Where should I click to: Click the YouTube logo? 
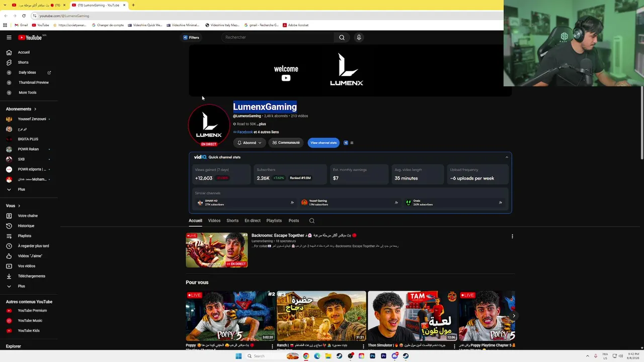tap(30, 37)
